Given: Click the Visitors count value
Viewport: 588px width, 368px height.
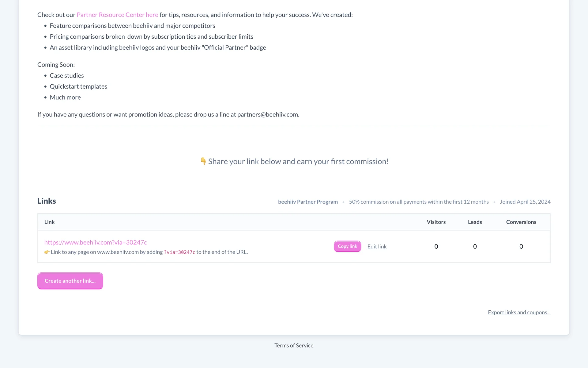Looking at the screenshot, I should pyautogui.click(x=436, y=247).
